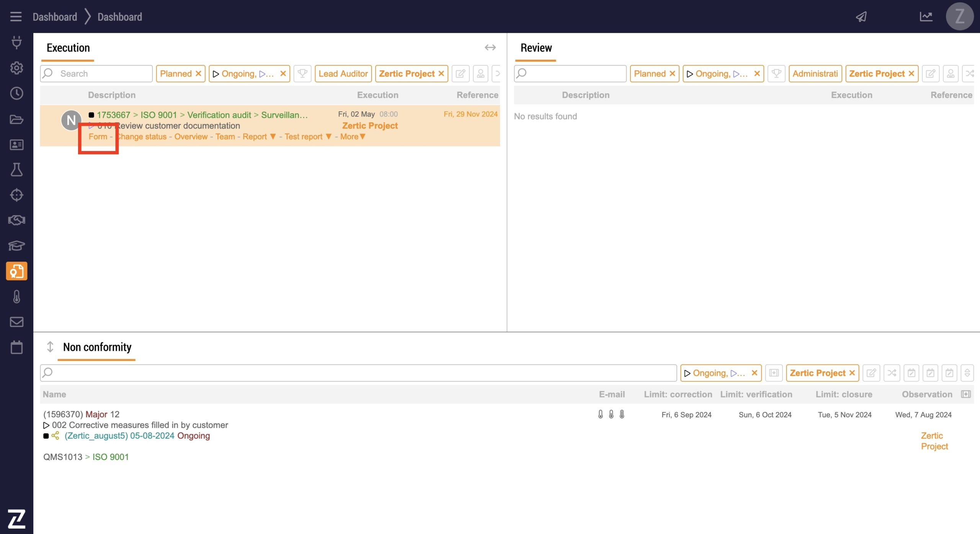The width and height of the screenshot is (980, 534).
Task: Click the handshake icon in sidebar
Action: [x=16, y=220]
